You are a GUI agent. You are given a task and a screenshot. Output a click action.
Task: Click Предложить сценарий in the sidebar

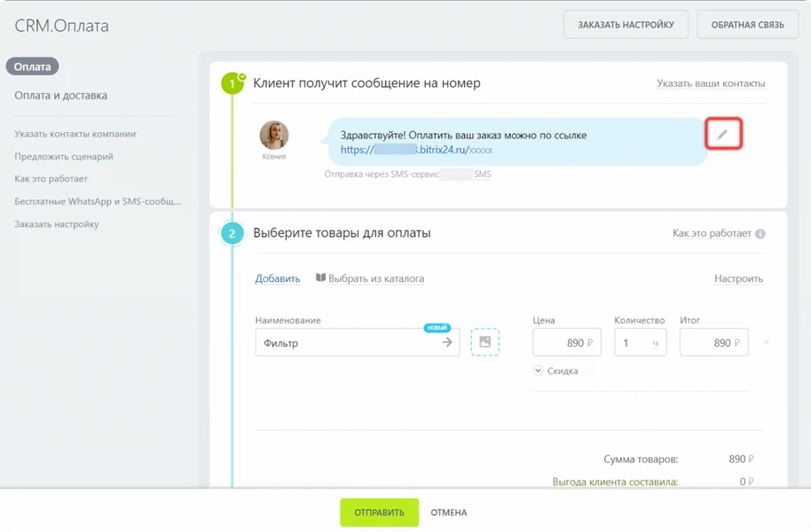[x=62, y=156]
